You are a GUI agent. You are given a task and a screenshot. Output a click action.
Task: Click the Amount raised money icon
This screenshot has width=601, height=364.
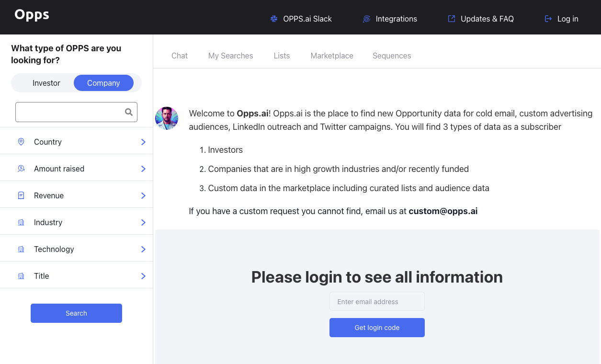tap(21, 169)
